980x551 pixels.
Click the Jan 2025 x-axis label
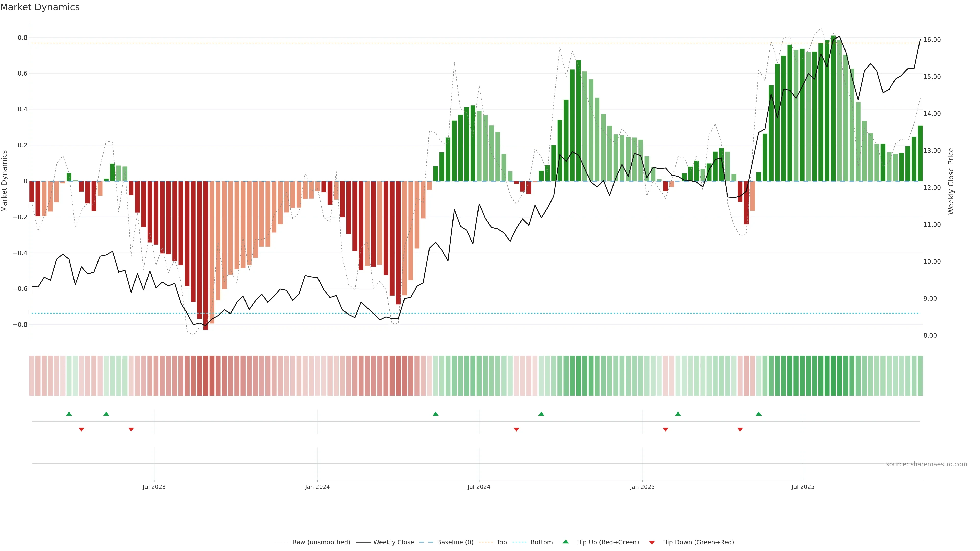[642, 487]
